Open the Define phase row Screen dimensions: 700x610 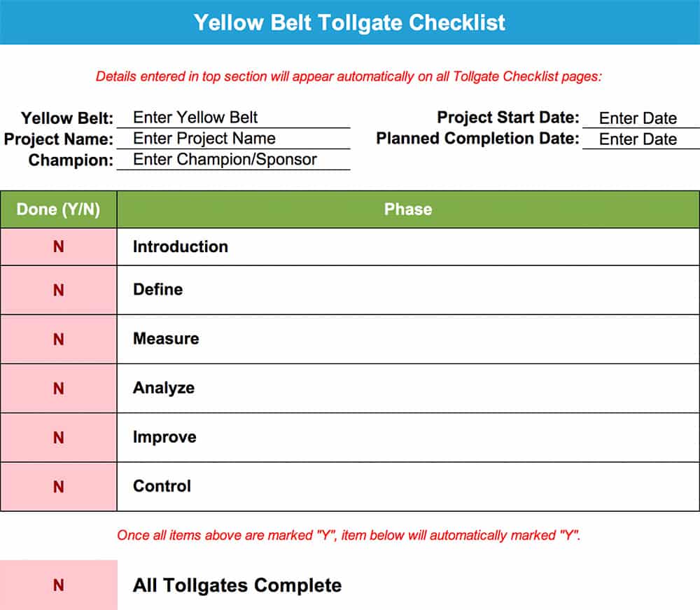(x=408, y=290)
